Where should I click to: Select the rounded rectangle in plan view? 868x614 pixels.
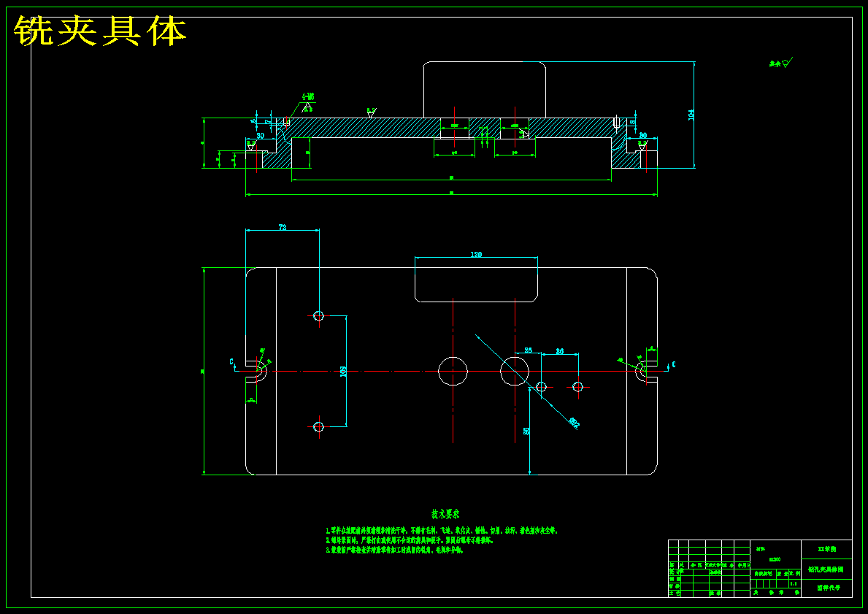point(476,285)
